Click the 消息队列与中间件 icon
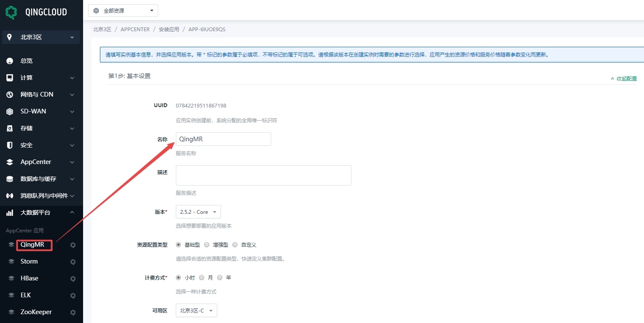Viewport: 644px width, 323px height. point(10,196)
